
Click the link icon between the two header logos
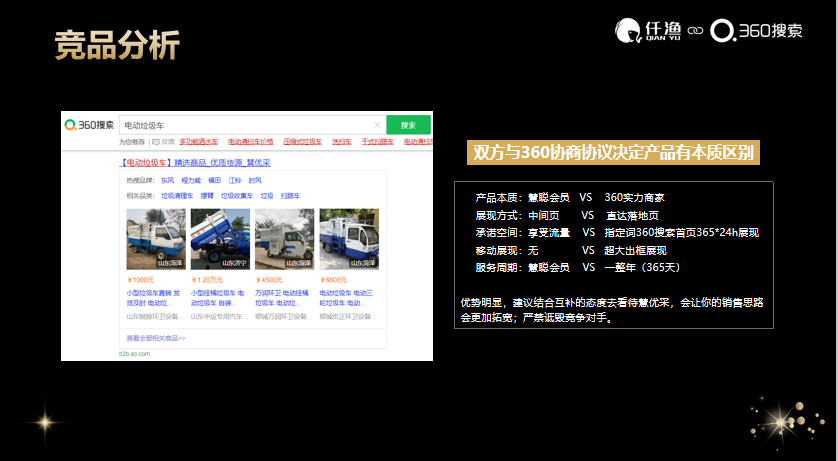pos(695,30)
